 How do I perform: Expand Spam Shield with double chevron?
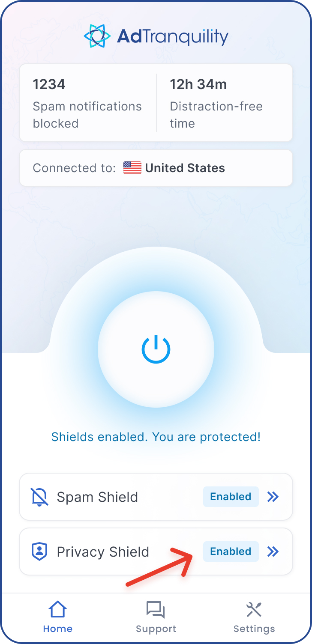click(273, 497)
